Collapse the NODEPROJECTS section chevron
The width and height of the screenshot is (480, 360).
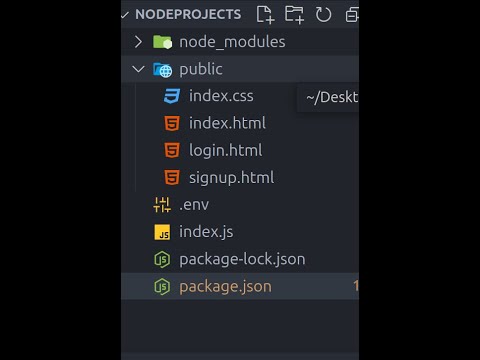(125, 15)
